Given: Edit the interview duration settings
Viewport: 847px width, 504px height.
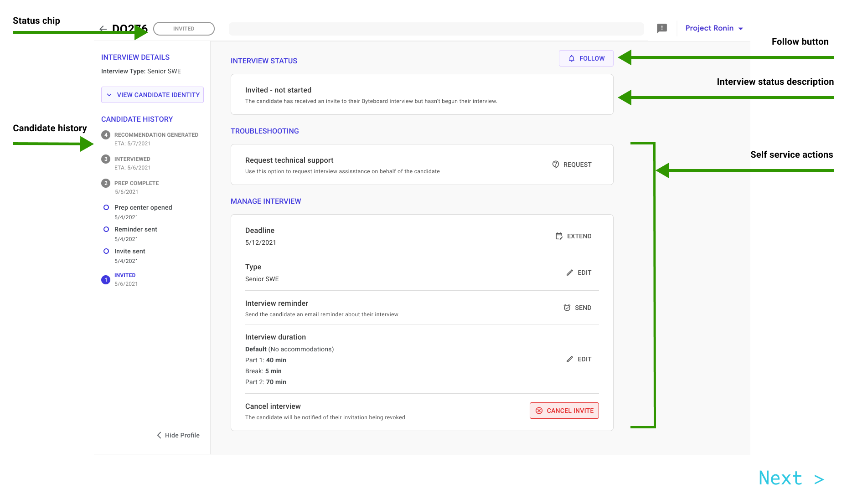Looking at the screenshot, I should tap(578, 359).
